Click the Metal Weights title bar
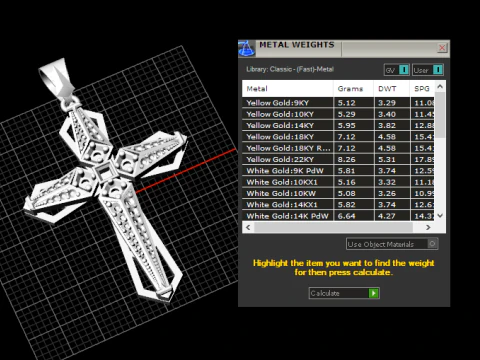The image size is (480, 360). point(344,49)
